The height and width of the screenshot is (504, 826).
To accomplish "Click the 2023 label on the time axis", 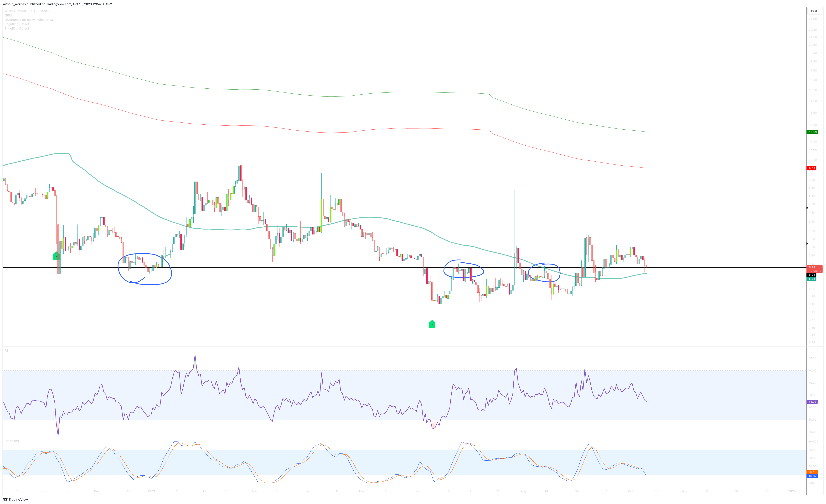I will [x=151, y=491].
